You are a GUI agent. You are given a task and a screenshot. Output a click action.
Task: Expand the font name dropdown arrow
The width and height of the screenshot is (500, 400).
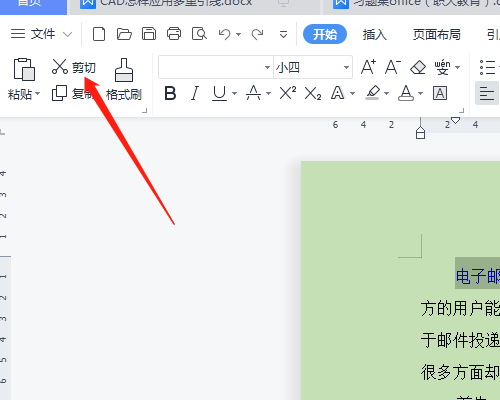click(x=267, y=67)
